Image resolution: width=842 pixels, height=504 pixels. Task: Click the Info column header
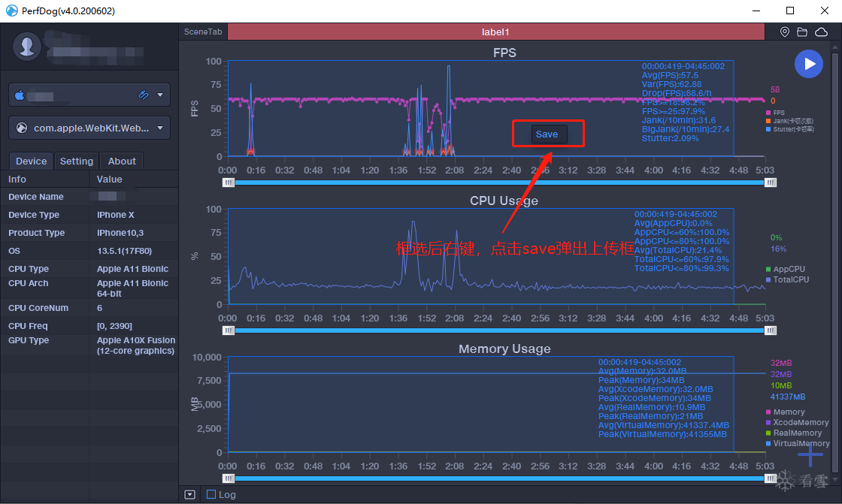[44, 180]
